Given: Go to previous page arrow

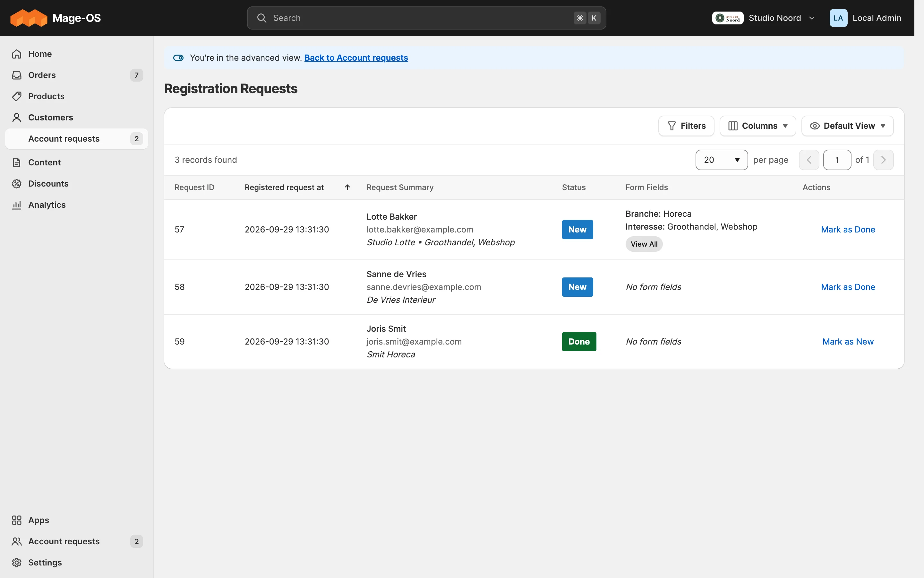Looking at the screenshot, I should (x=809, y=160).
